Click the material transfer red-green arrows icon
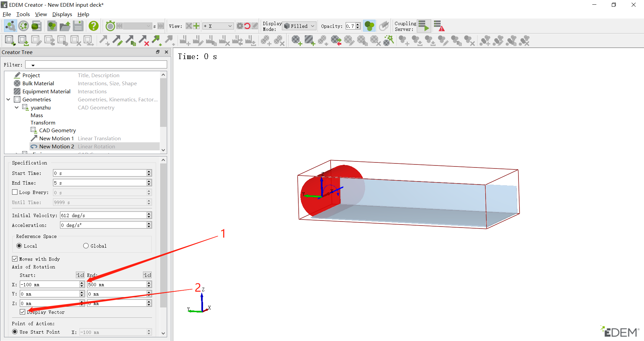This screenshot has height=341, width=644. click(x=336, y=41)
